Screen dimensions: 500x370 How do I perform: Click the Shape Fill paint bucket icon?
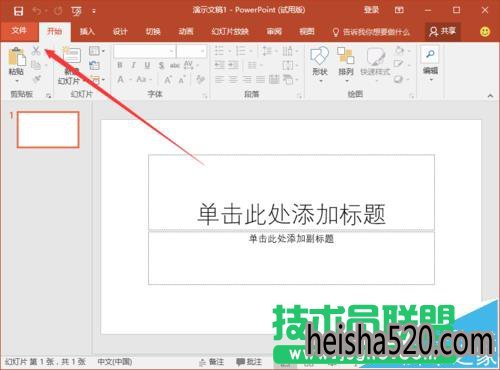[399, 50]
